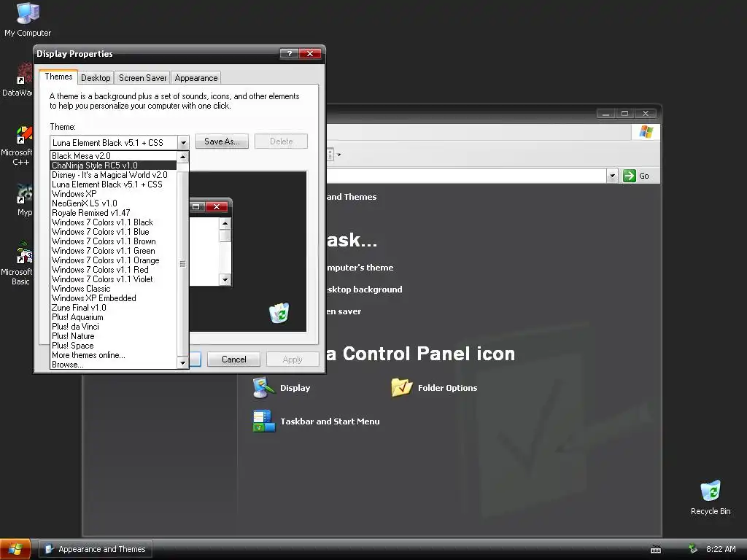
Task: Click More themes online entry
Action: 113,355
